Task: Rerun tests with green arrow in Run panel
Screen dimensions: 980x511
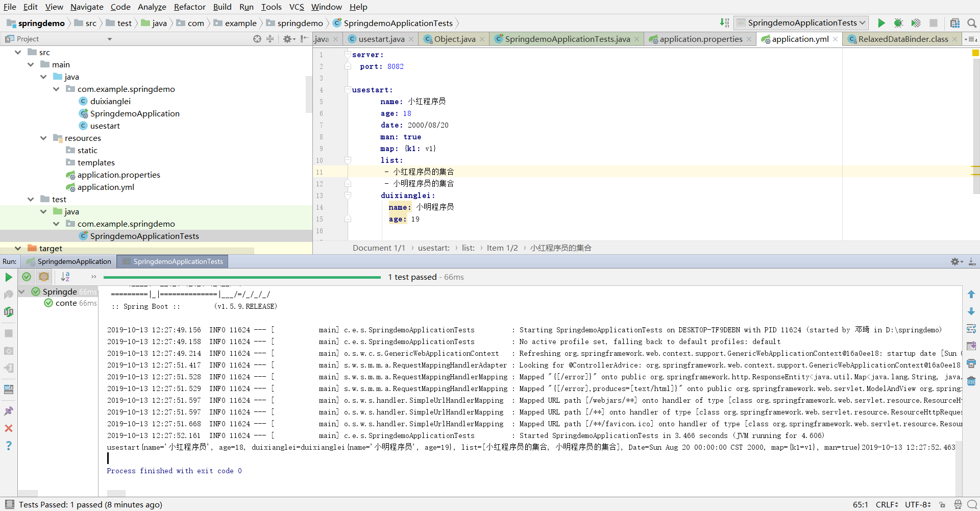Action: click(9, 277)
